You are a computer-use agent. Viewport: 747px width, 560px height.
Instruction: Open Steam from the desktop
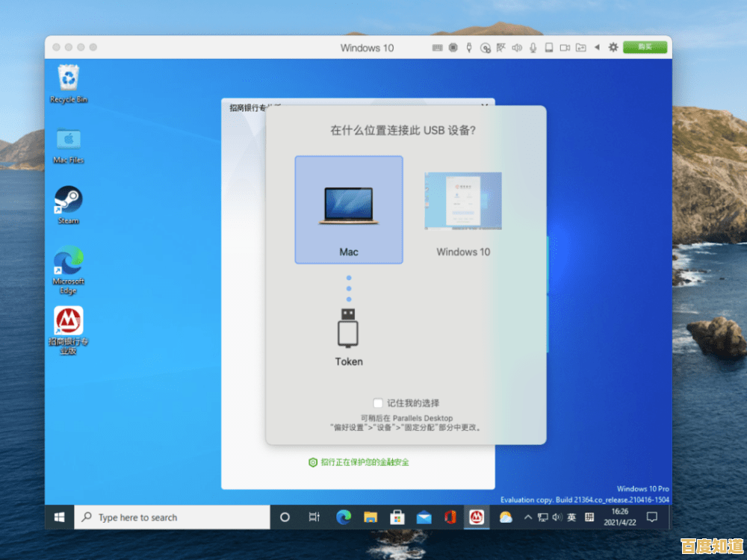pyautogui.click(x=68, y=202)
